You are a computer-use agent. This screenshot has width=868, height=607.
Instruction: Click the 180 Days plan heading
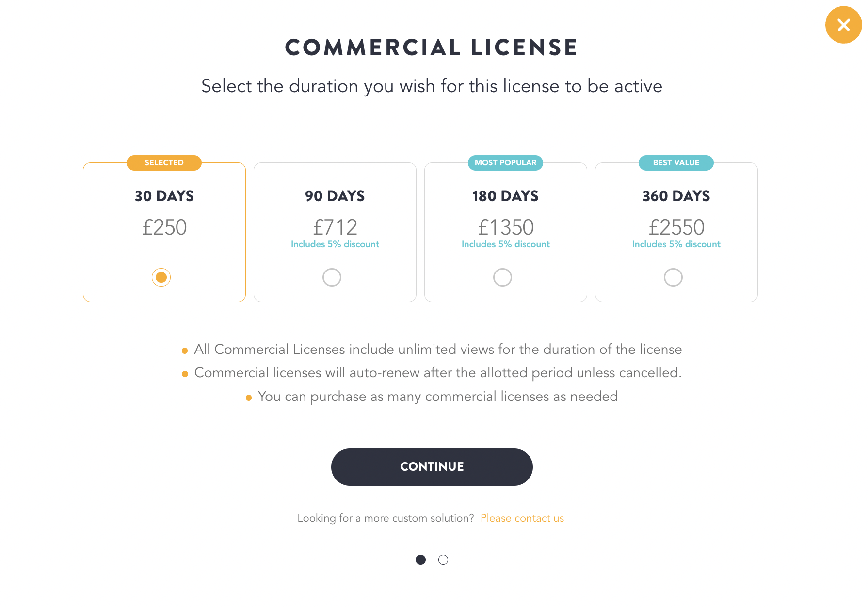tap(505, 196)
